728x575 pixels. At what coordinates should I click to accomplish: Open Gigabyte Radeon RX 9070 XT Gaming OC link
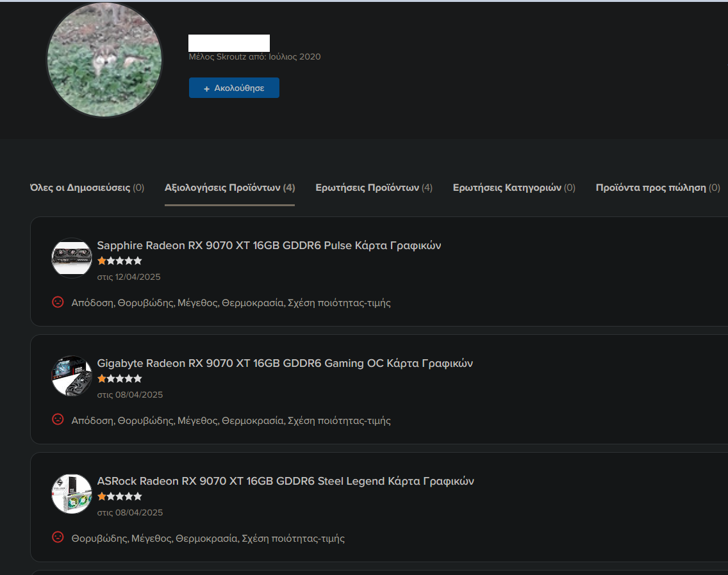tap(285, 363)
